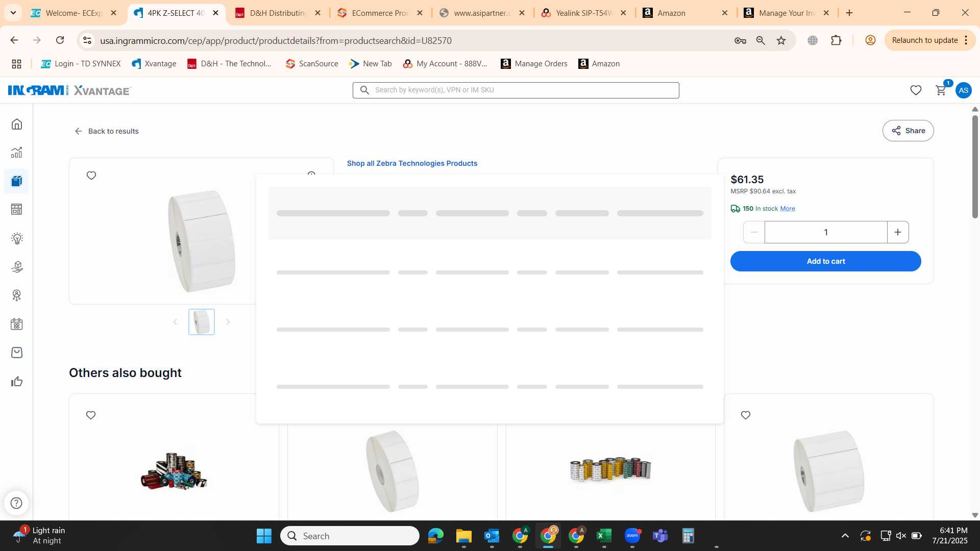This screenshot has height=551, width=980.
Task: Reload the page with browser refresh icon
Action: (x=60, y=40)
